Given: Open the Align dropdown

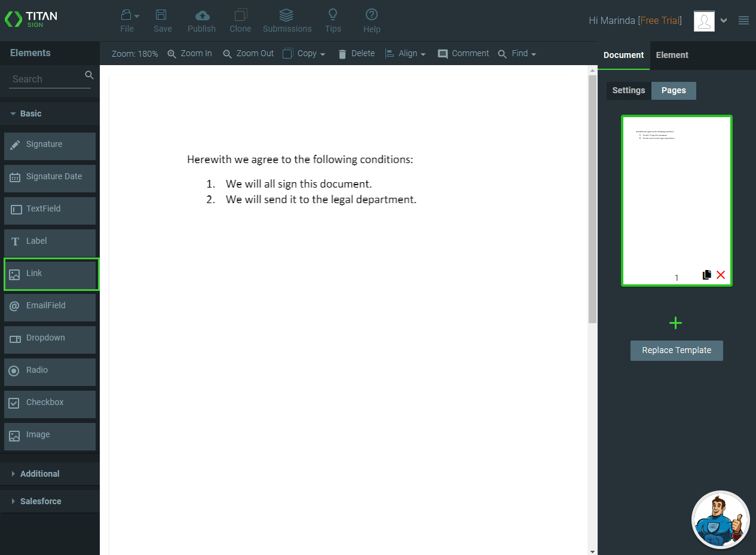Looking at the screenshot, I should click(x=405, y=54).
